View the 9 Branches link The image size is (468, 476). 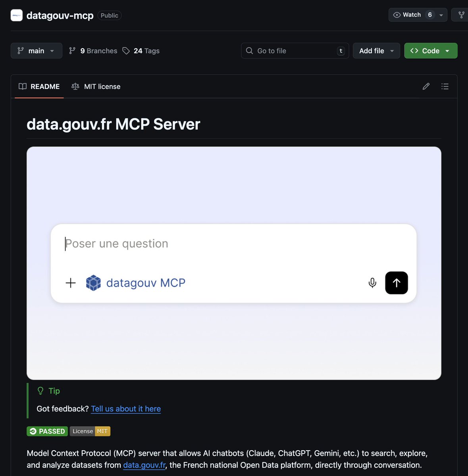pos(93,51)
